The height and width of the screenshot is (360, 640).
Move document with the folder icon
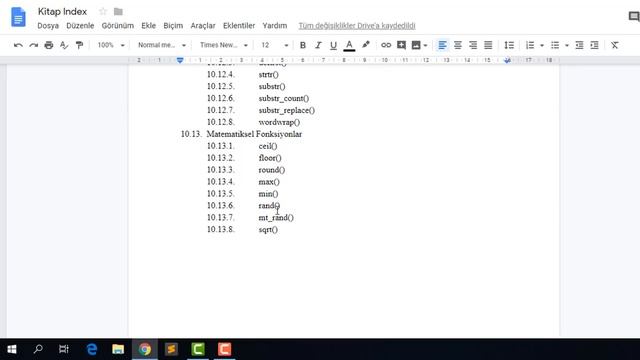pyautogui.click(x=118, y=11)
